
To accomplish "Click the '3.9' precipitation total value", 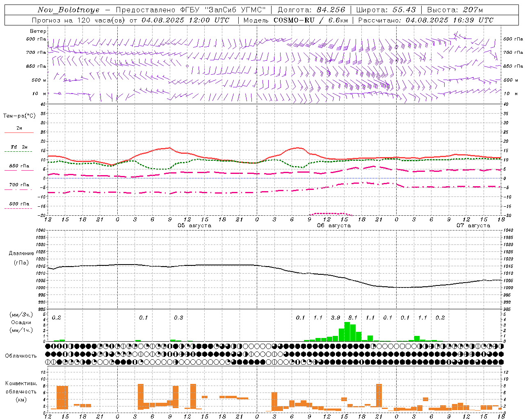I will pos(336,317).
